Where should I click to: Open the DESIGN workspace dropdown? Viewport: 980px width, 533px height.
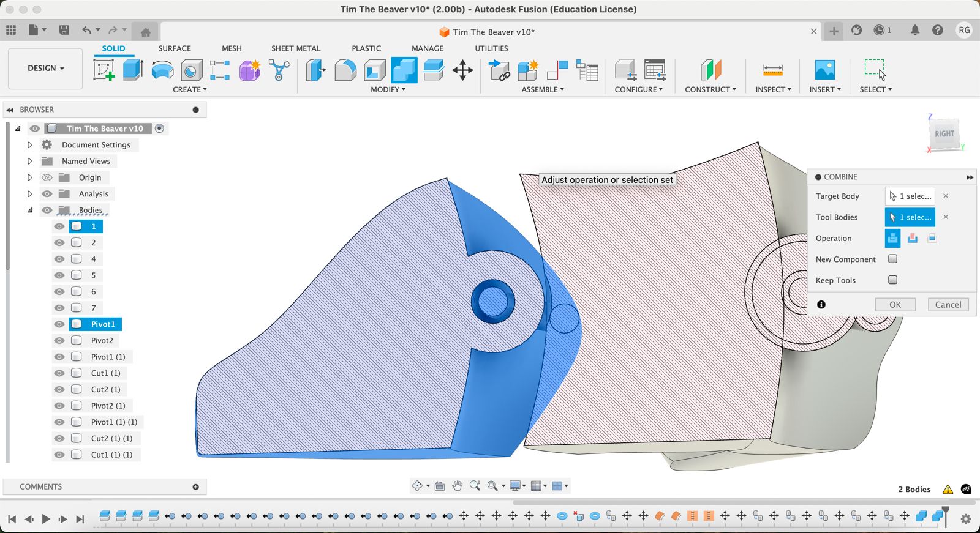[45, 69]
